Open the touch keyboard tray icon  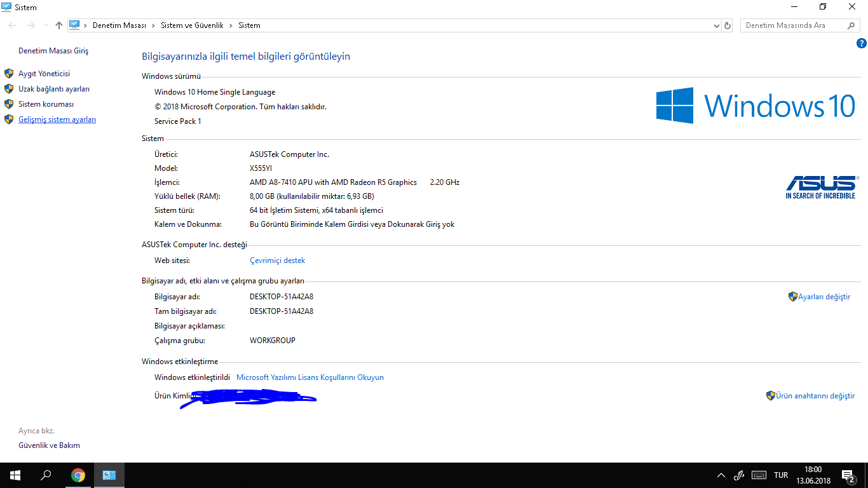758,475
